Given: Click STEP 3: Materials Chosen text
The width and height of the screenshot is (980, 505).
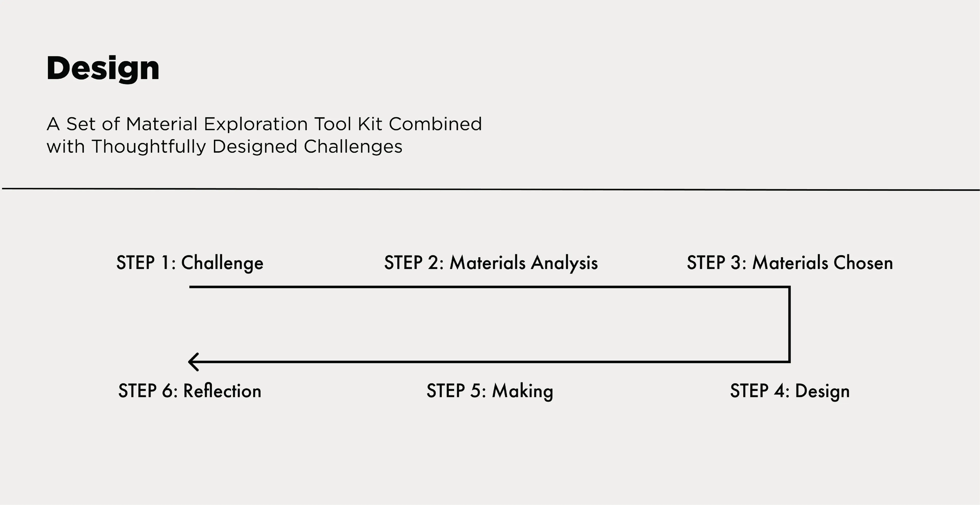Looking at the screenshot, I should [790, 263].
